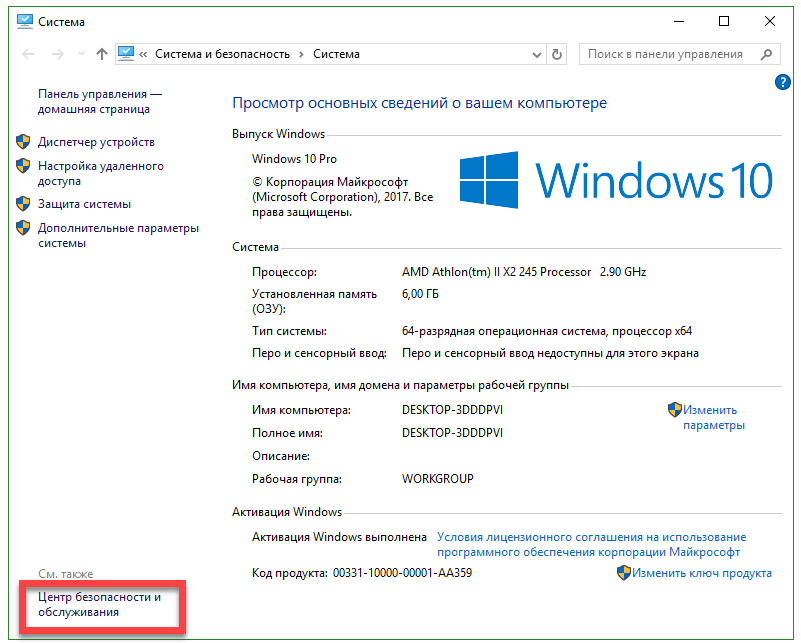Screen dimensions: 801x643
Task: Select the AMD Athlon processor value
Action: [x=524, y=272]
